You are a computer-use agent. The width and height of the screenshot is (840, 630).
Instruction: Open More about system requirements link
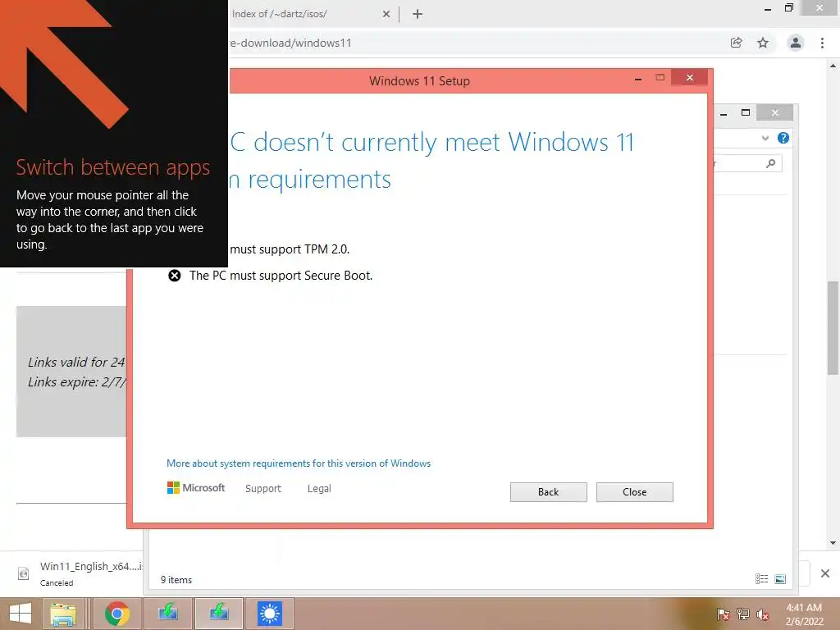299,463
